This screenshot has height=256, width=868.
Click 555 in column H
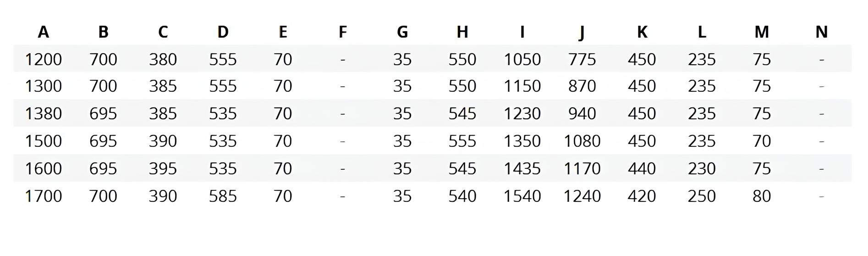tap(462, 141)
